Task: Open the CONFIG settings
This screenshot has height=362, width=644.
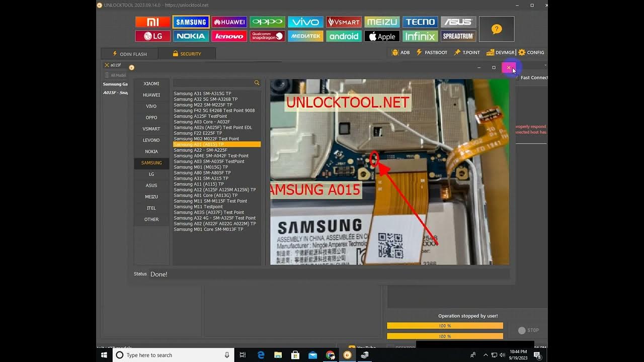Action: point(531,52)
